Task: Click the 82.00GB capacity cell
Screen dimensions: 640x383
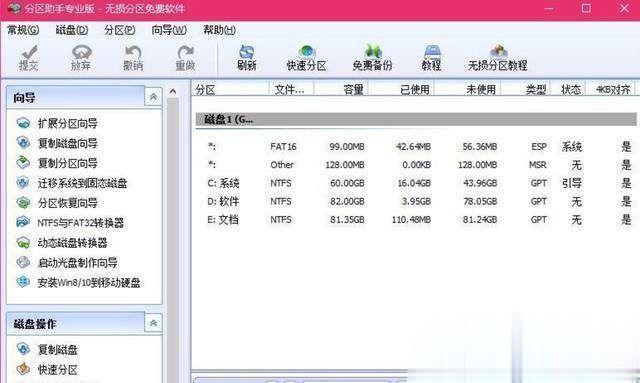Action: pos(347,201)
